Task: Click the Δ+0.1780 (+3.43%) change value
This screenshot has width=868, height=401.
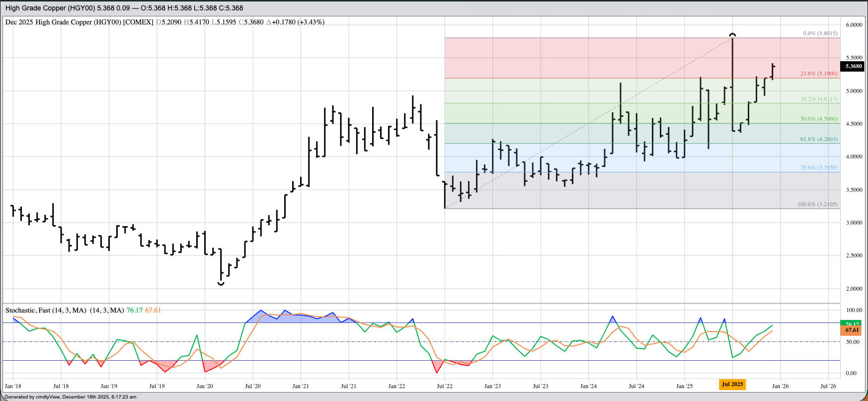Action: 295,22
